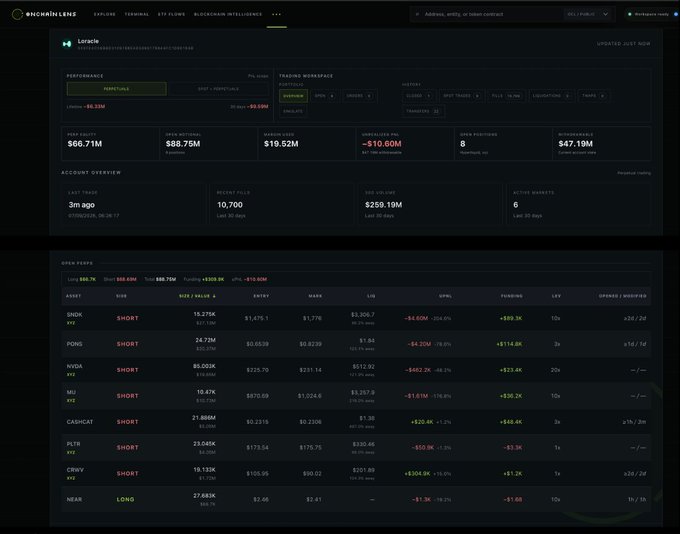Open the Transfers history tab
The height and width of the screenshot is (534, 680).
[x=423, y=111]
